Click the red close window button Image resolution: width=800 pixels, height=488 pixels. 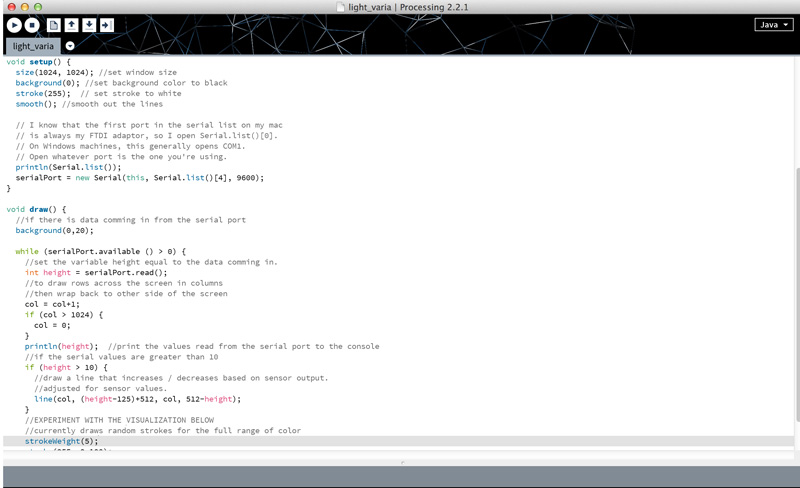coord(11,7)
